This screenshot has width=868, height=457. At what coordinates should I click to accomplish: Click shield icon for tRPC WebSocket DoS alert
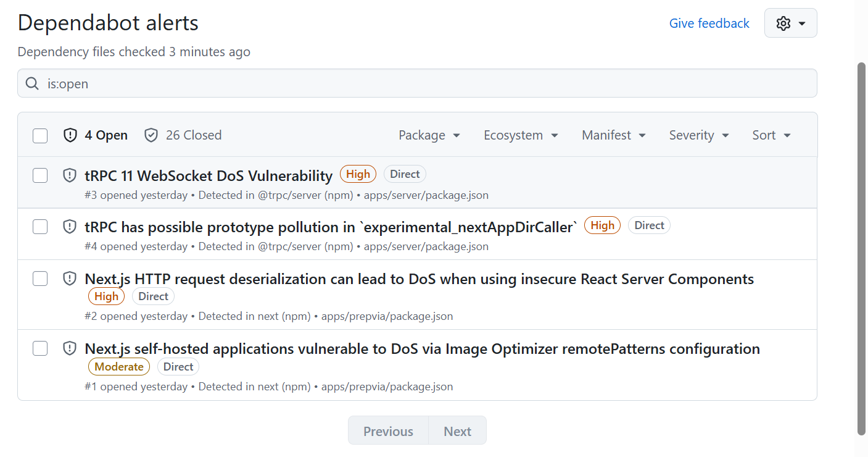point(70,175)
